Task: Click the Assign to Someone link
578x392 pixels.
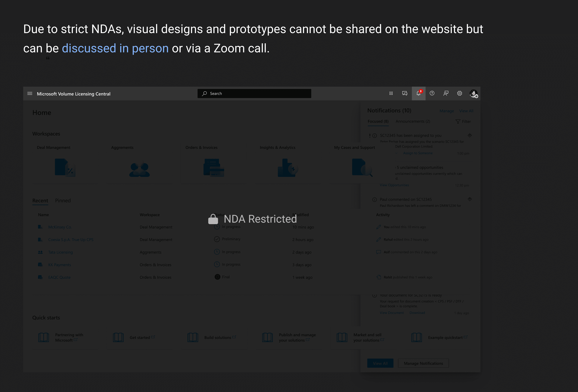Action: (x=418, y=153)
